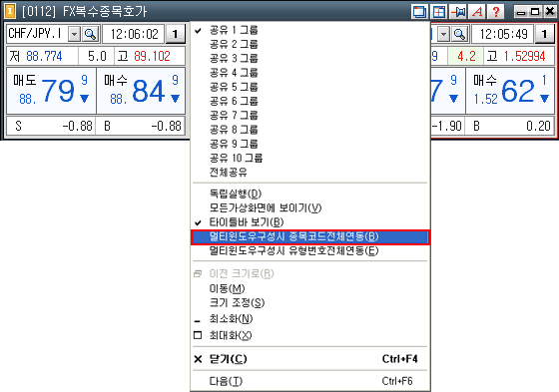Click the spread value 5.0
The image size is (559, 392).
tap(97, 56)
